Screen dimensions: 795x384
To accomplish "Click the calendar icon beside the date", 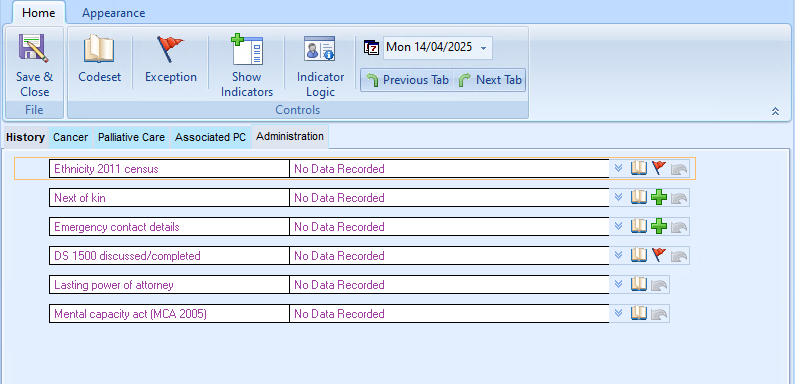I will click(372, 48).
